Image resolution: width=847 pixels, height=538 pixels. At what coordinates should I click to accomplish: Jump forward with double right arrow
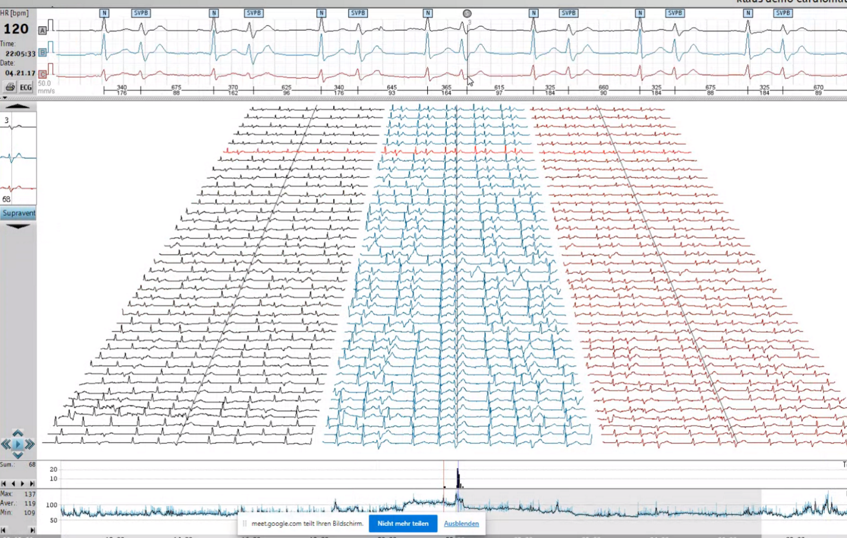tap(30, 444)
